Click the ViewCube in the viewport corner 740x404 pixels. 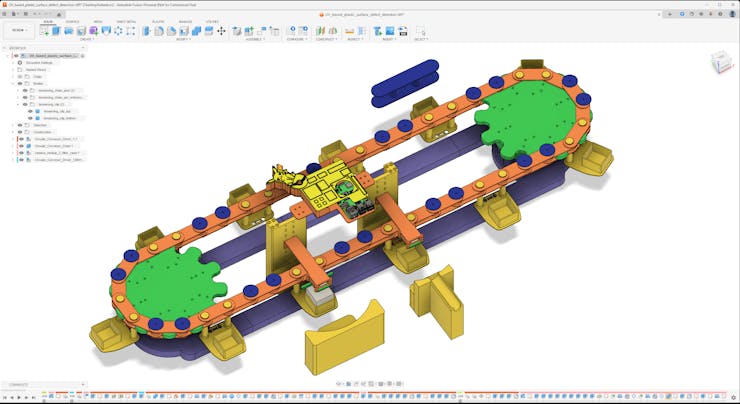(720, 63)
